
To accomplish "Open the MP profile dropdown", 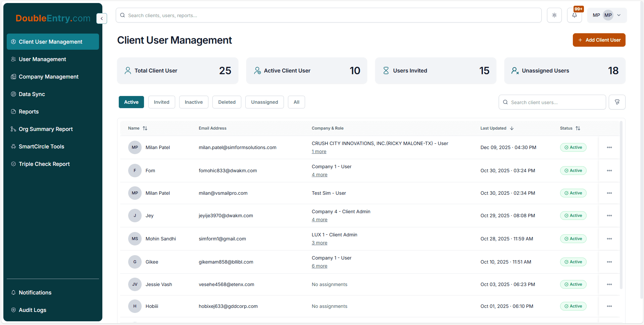I will (x=619, y=15).
